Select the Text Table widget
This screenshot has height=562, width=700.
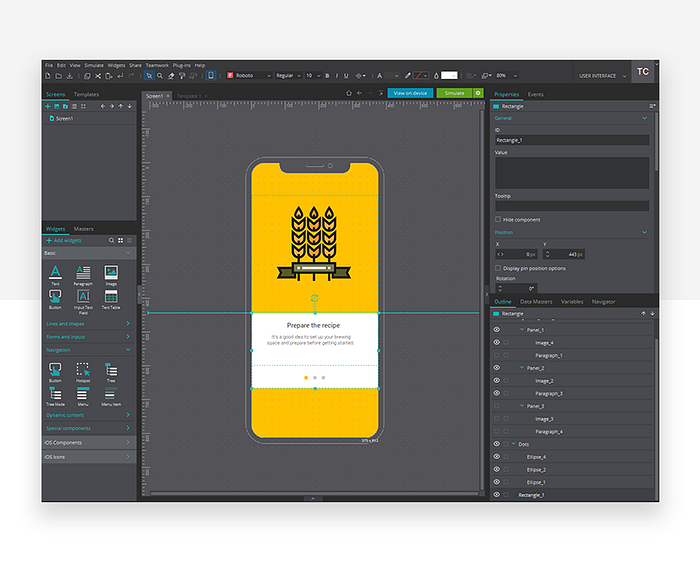[x=111, y=299]
